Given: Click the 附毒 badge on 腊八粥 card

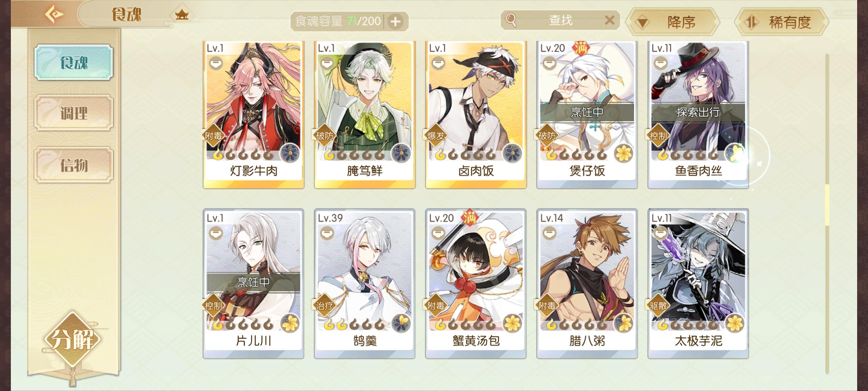Looking at the screenshot, I should (547, 306).
